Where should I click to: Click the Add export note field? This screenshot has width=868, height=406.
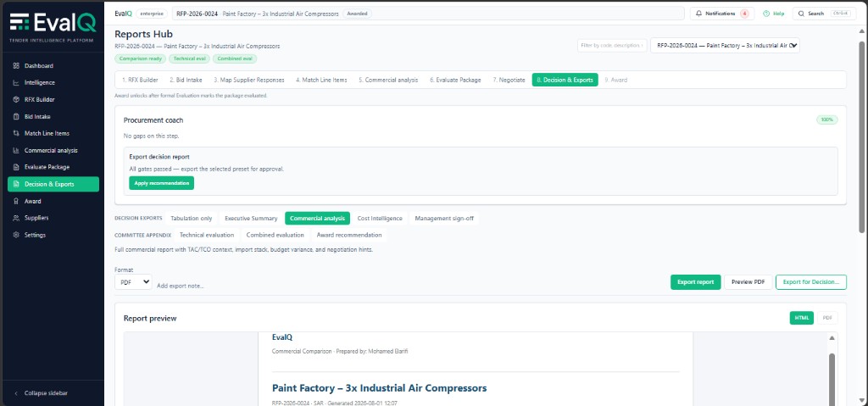(180, 286)
